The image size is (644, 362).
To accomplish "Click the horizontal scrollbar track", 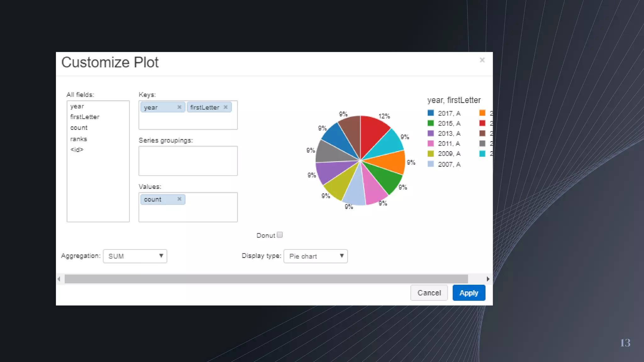I will tap(266, 279).
